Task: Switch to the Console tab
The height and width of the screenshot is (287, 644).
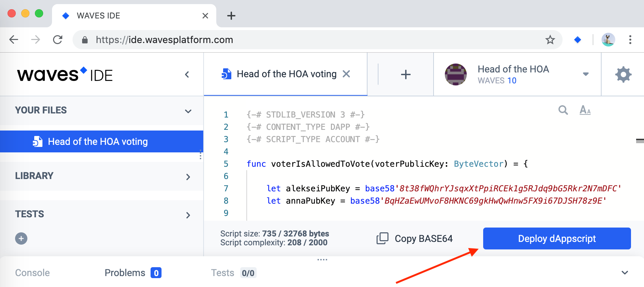Action: click(33, 273)
